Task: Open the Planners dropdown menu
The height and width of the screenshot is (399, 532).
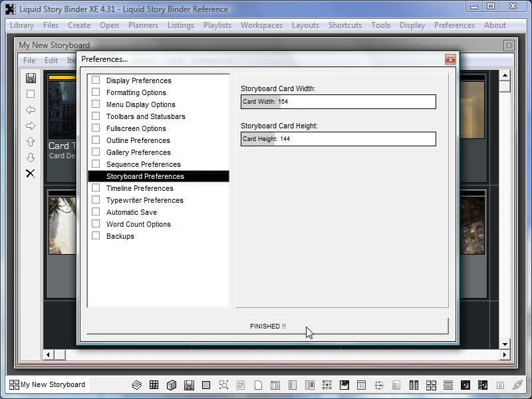Action: point(143,25)
